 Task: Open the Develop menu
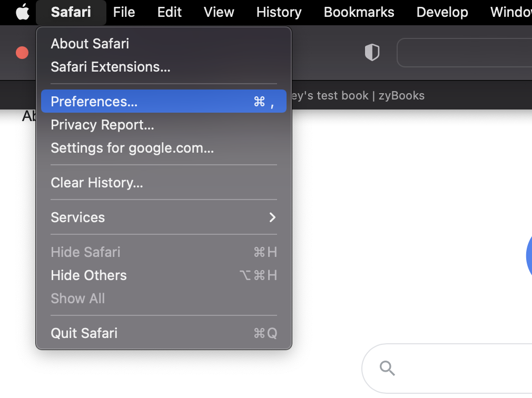[x=442, y=13]
